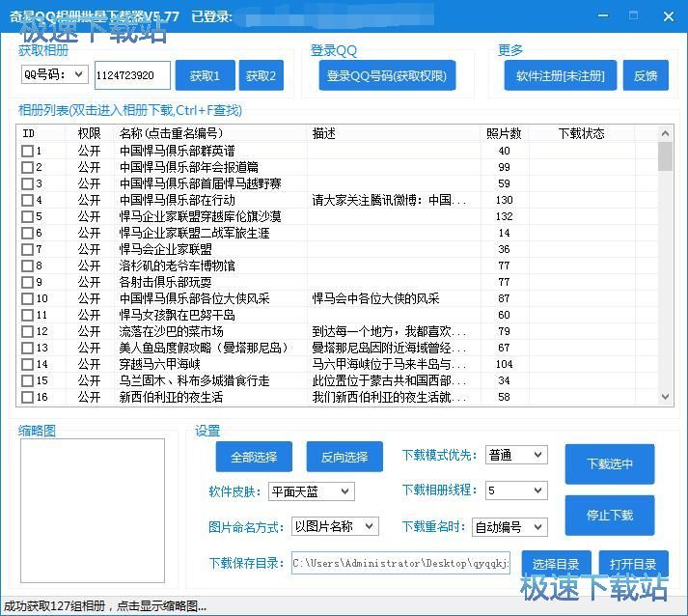Click the 获取1 button
Screen dimensions: 688x616
(206, 75)
